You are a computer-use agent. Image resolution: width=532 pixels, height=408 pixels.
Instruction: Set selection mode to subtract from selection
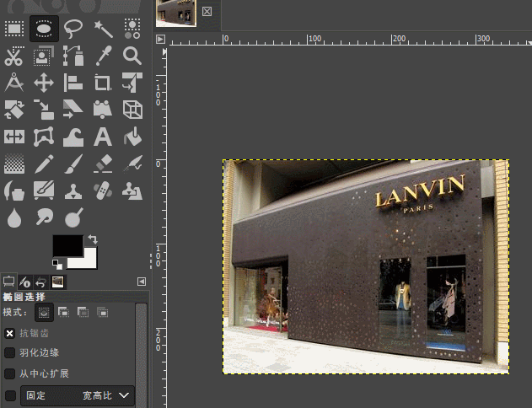point(83,312)
